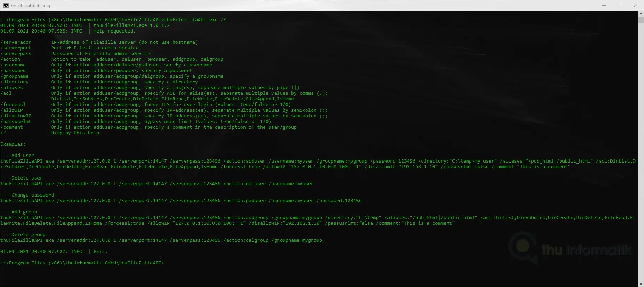Click the version text 'thuFileZillaAPI.exe 1.0.1.2'
The image size is (644, 287).
[131, 25]
